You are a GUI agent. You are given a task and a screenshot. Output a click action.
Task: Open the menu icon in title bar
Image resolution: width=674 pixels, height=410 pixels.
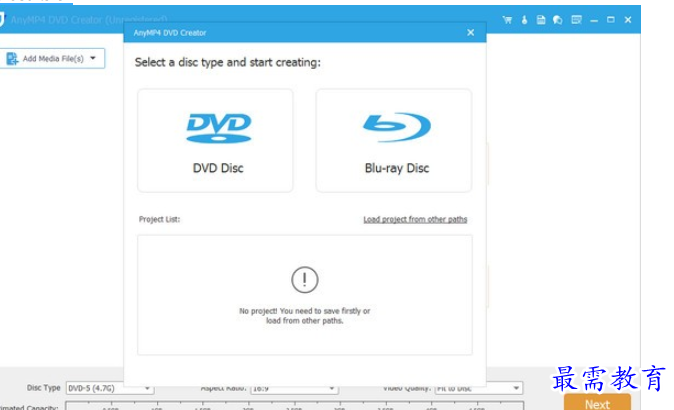pyautogui.click(x=576, y=20)
